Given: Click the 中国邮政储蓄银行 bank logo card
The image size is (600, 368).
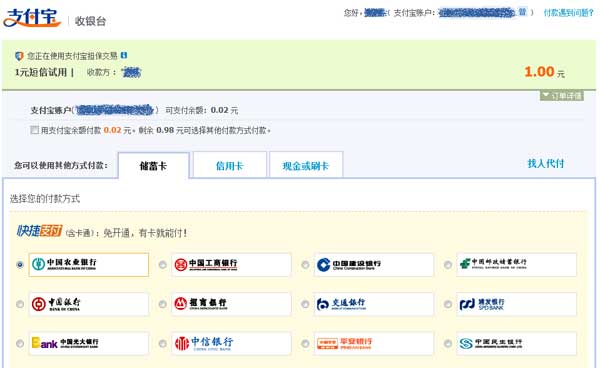Looking at the screenshot, I should [x=517, y=264].
